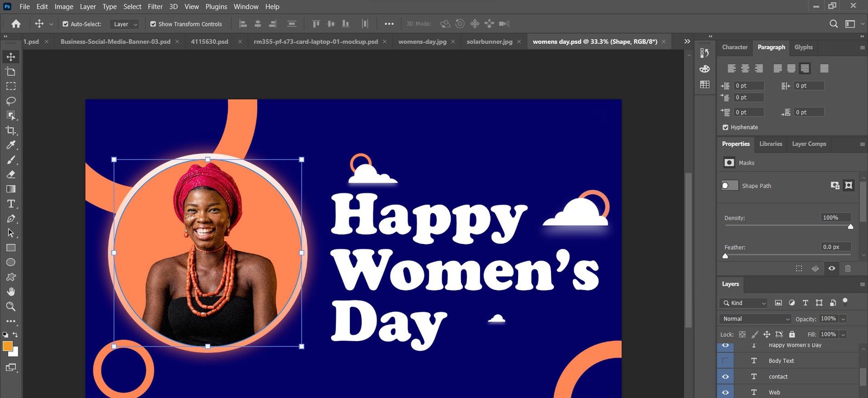Select the Hand tool
This screenshot has width=868, height=398.
click(x=11, y=292)
